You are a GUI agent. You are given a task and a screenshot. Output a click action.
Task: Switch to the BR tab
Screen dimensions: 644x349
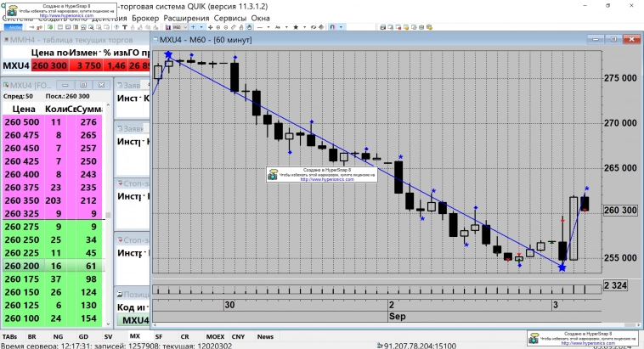(32, 336)
